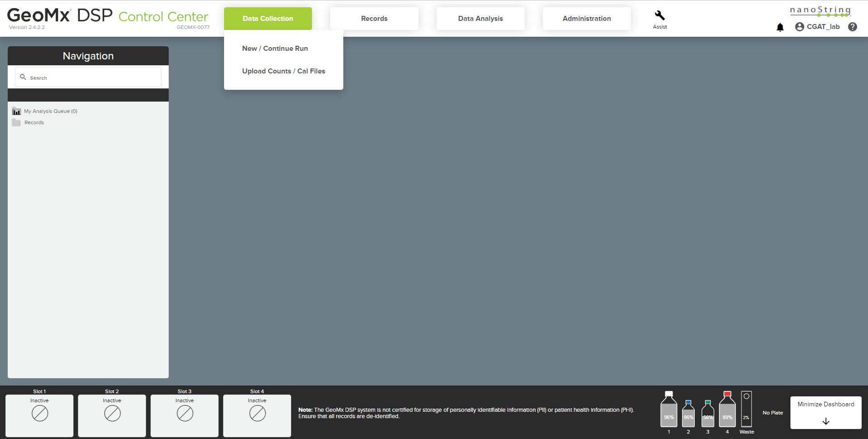Screen dimensions: 868x439
Task: Open notifications bell
Action: pyautogui.click(x=780, y=27)
